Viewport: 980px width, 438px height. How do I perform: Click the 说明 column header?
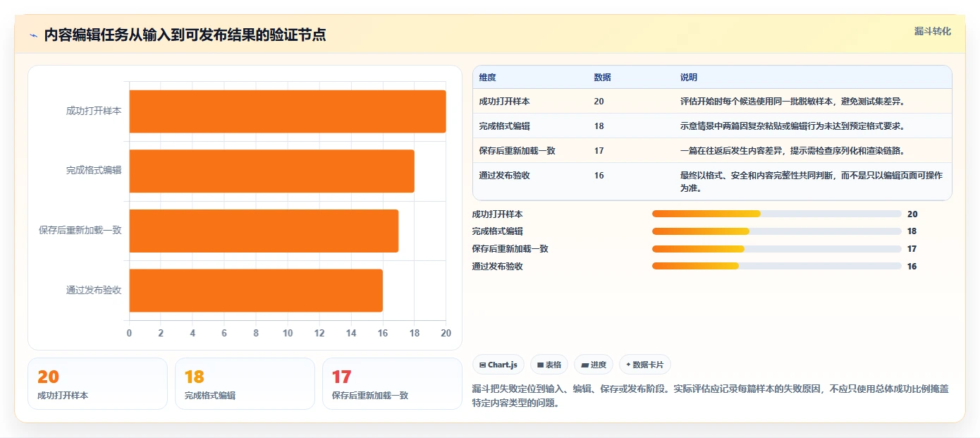(689, 77)
